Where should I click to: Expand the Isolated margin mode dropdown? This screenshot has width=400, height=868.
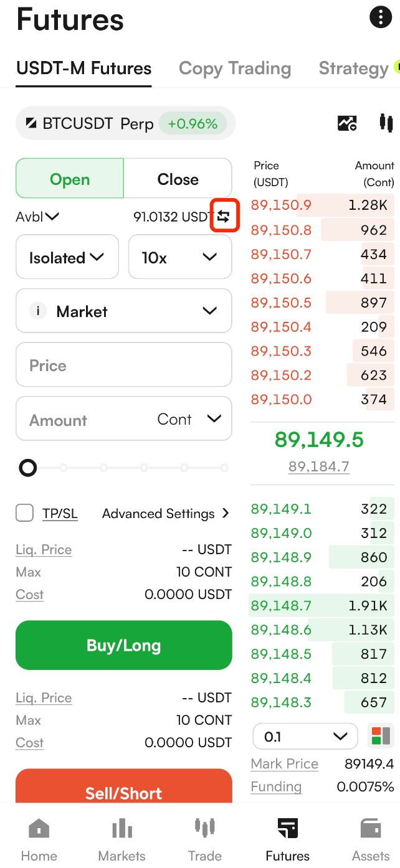67,257
